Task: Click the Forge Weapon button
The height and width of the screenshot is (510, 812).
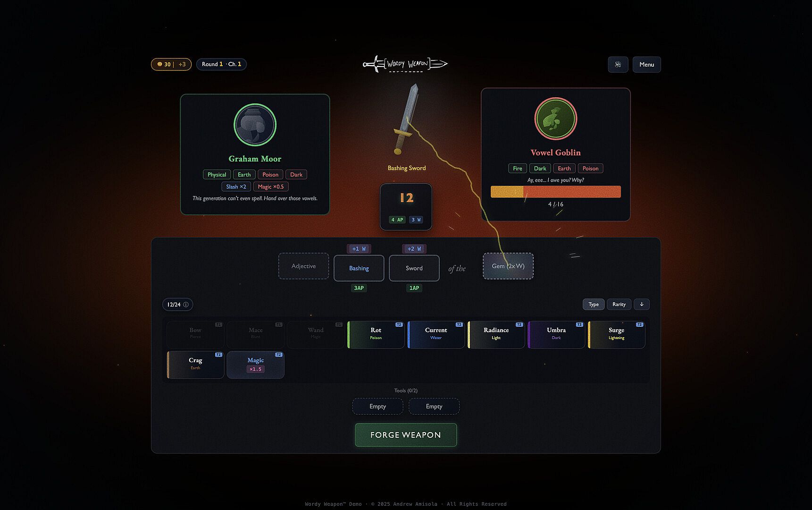Action: [x=406, y=435]
